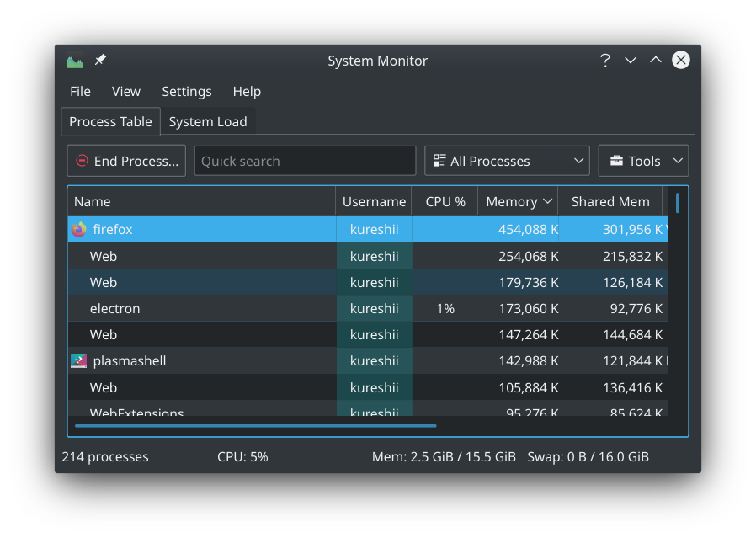Click plasmashell shared memory 121,844 K
This screenshot has height=538, width=756.
pos(632,360)
